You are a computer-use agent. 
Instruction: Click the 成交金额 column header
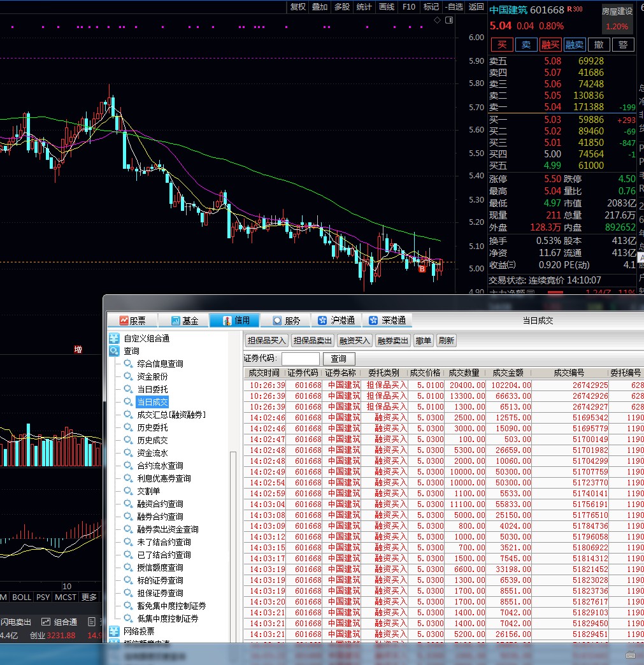508,373
